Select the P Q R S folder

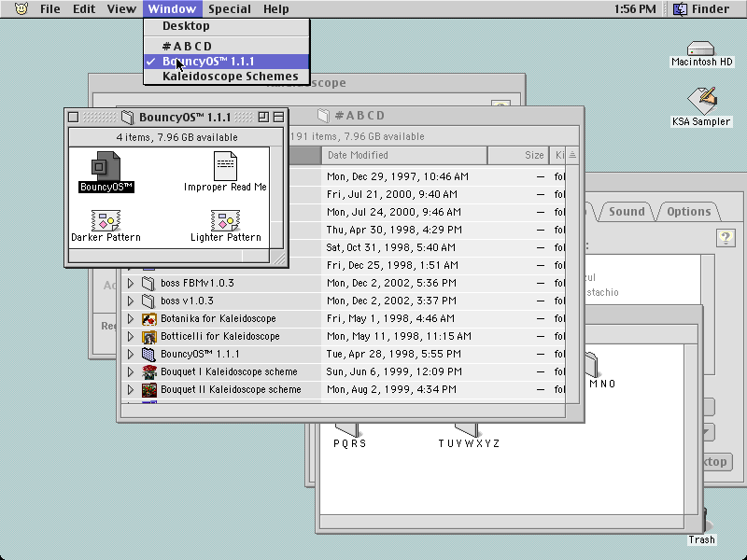pos(347,430)
